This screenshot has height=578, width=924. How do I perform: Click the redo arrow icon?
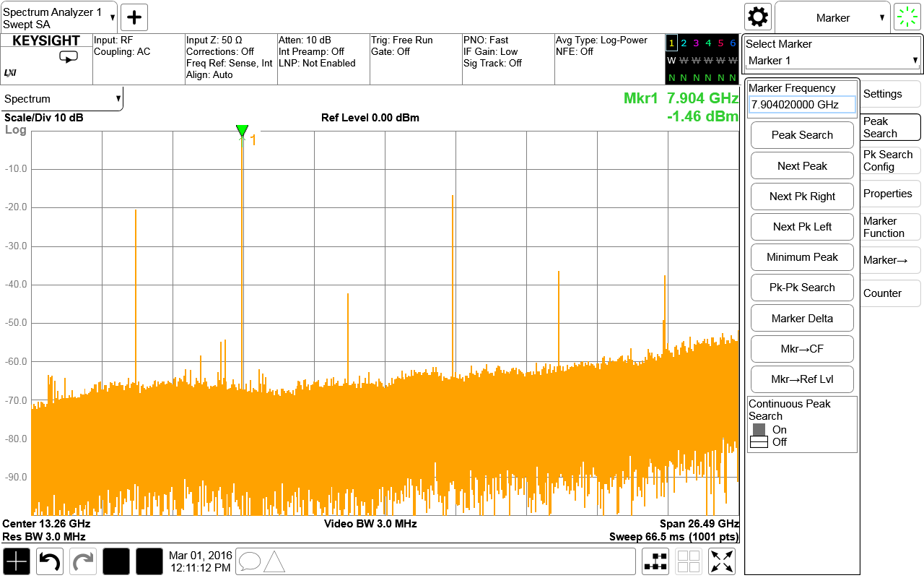pos(82,561)
